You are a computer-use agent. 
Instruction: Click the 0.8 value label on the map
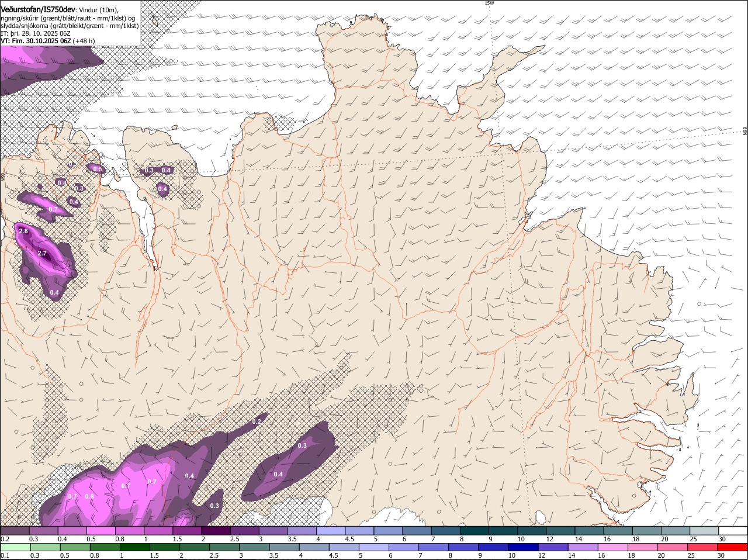[89, 496]
